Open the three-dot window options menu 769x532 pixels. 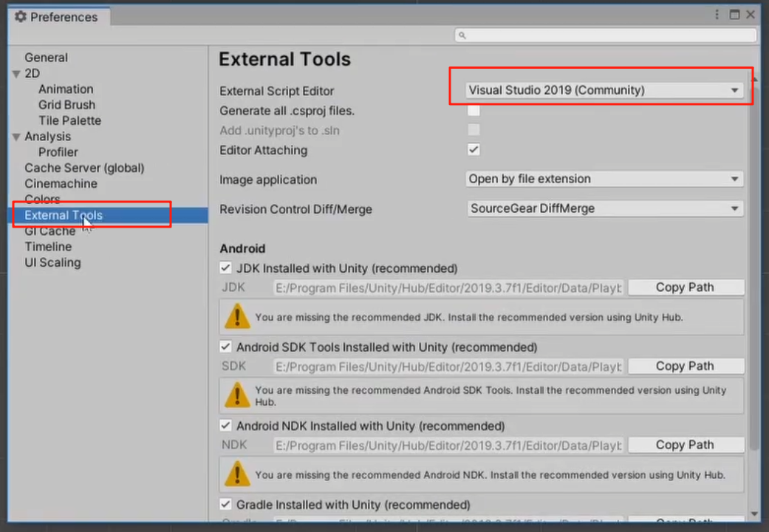pos(717,15)
